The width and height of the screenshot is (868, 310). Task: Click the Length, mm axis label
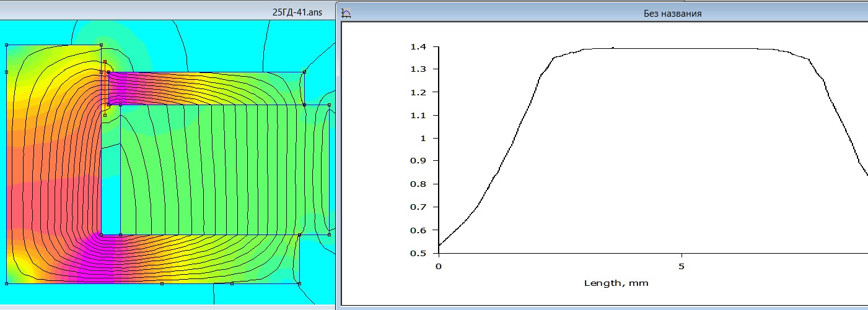(x=616, y=283)
